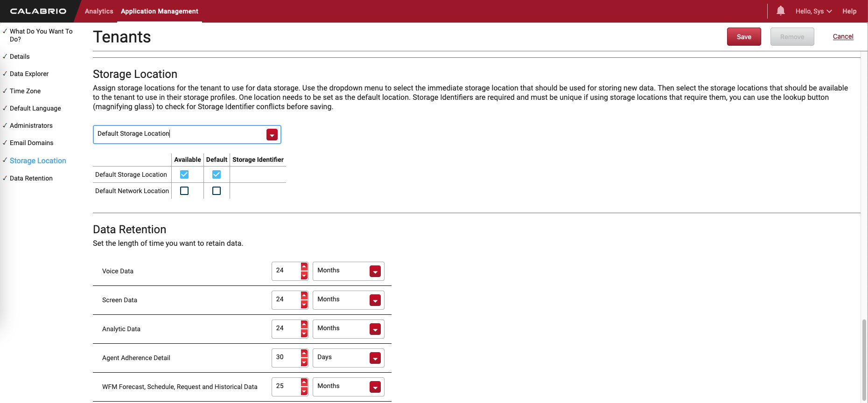Screen dimensions: 868x403
Task: Enable Available for Default Network Location
Action: (x=184, y=191)
